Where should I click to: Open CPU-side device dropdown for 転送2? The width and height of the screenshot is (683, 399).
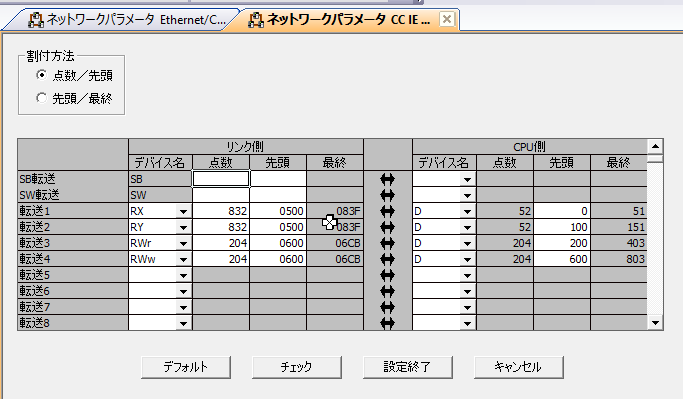coord(467,227)
